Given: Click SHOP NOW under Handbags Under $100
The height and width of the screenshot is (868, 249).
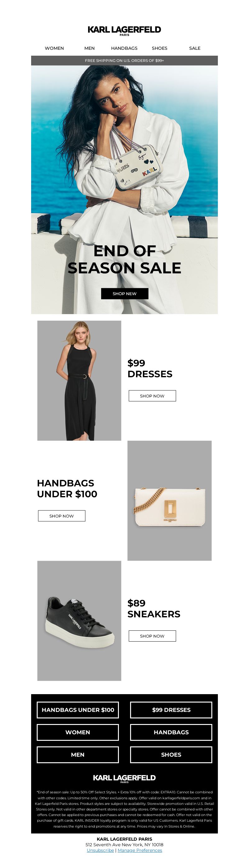Looking at the screenshot, I should [61, 516].
